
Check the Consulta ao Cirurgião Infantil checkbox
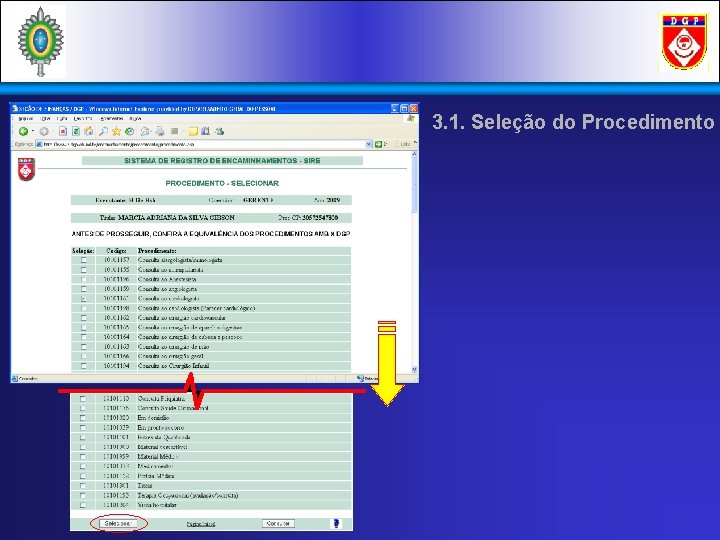83,366
